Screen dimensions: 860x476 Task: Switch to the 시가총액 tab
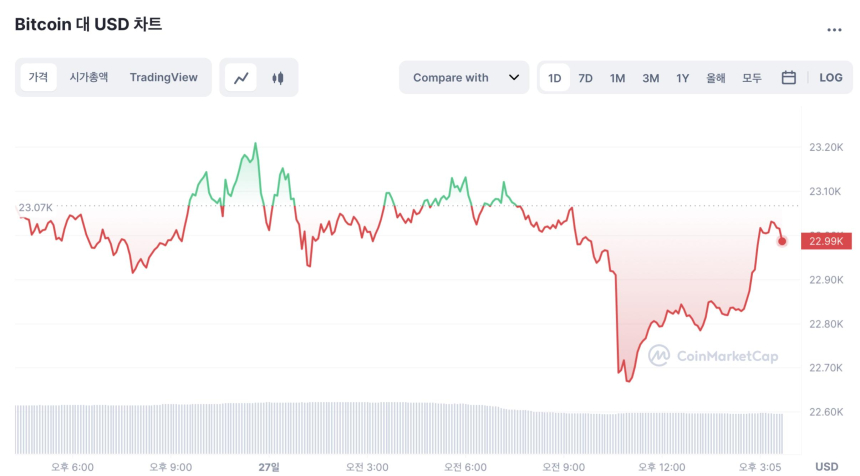click(x=89, y=77)
